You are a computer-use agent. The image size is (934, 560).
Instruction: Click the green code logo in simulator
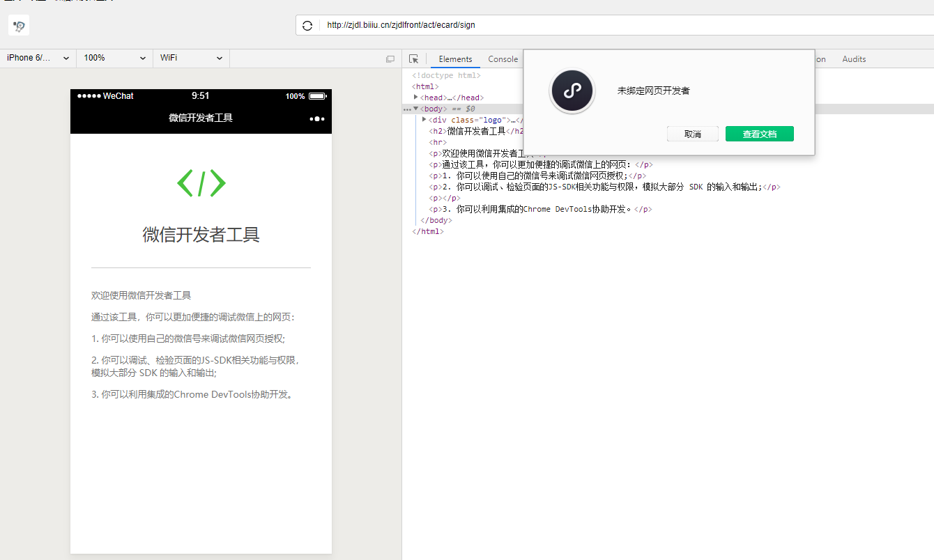point(201,183)
